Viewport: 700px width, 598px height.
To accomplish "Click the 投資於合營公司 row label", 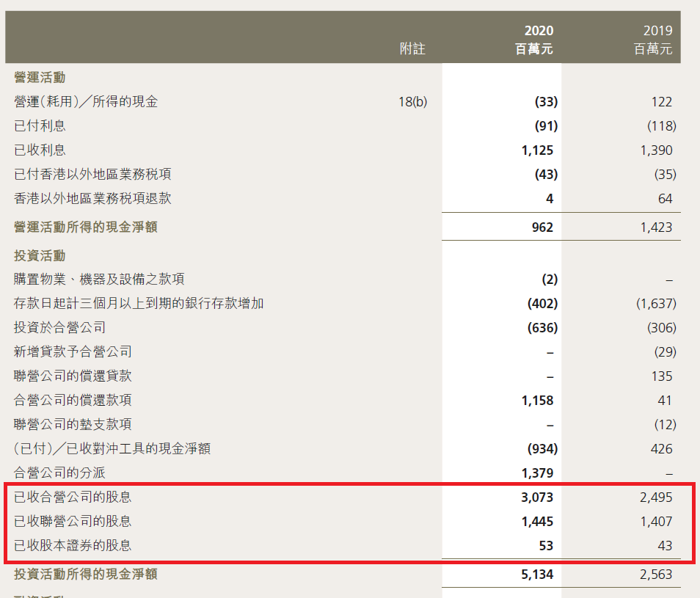I will pos(59,327).
